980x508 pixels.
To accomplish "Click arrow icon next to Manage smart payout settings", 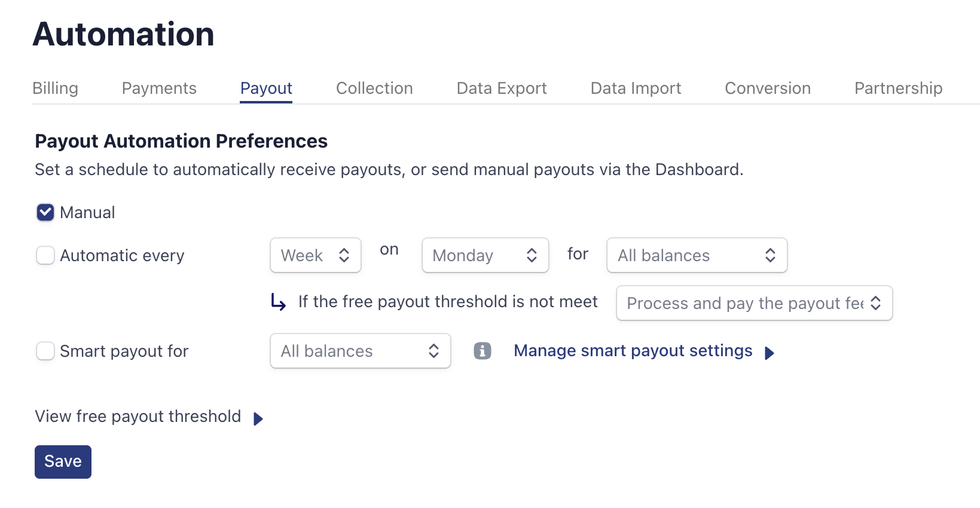I will pyautogui.click(x=770, y=353).
